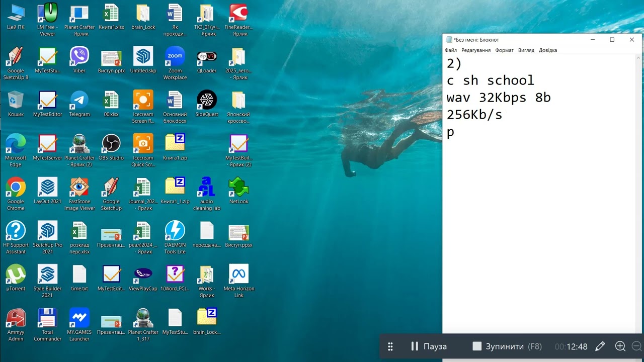This screenshot has width=644, height=362.
Task: Open the QLoader icon
Action: (x=207, y=60)
